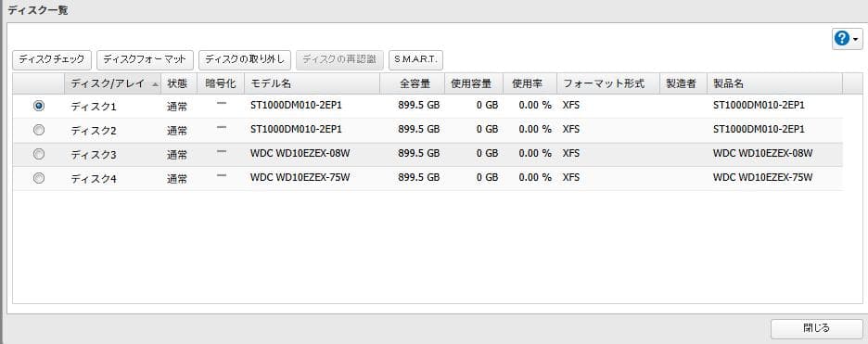The width and height of the screenshot is (868, 344).
Task: Click ディスク2 used capacity 0 GB
Action: (x=487, y=130)
